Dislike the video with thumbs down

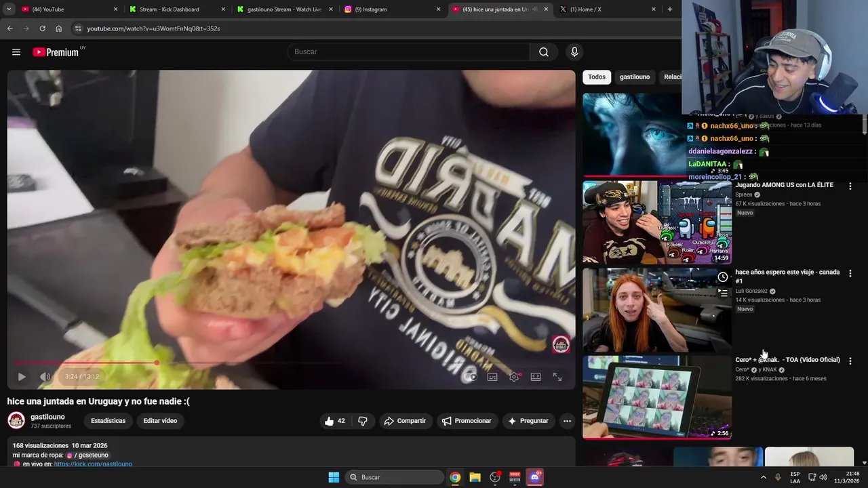click(x=363, y=421)
